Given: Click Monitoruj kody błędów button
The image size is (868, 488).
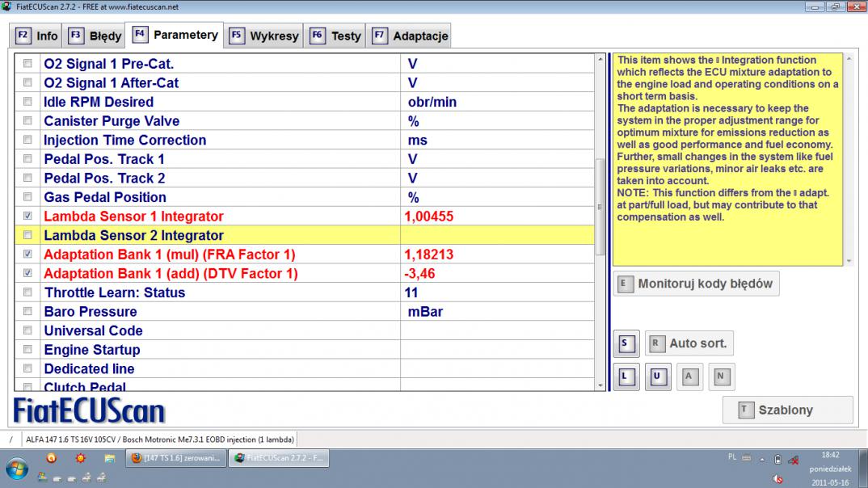Looking at the screenshot, I should pos(696,284).
